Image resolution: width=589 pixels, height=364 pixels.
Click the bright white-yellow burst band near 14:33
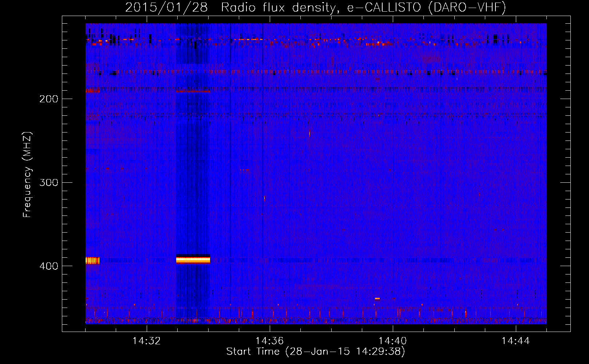coord(193,260)
